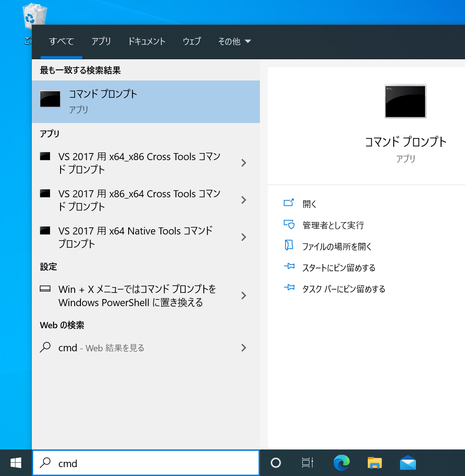The width and height of the screenshot is (465, 476).
Task: Expand arrow for cmd web search result
Action: click(244, 348)
